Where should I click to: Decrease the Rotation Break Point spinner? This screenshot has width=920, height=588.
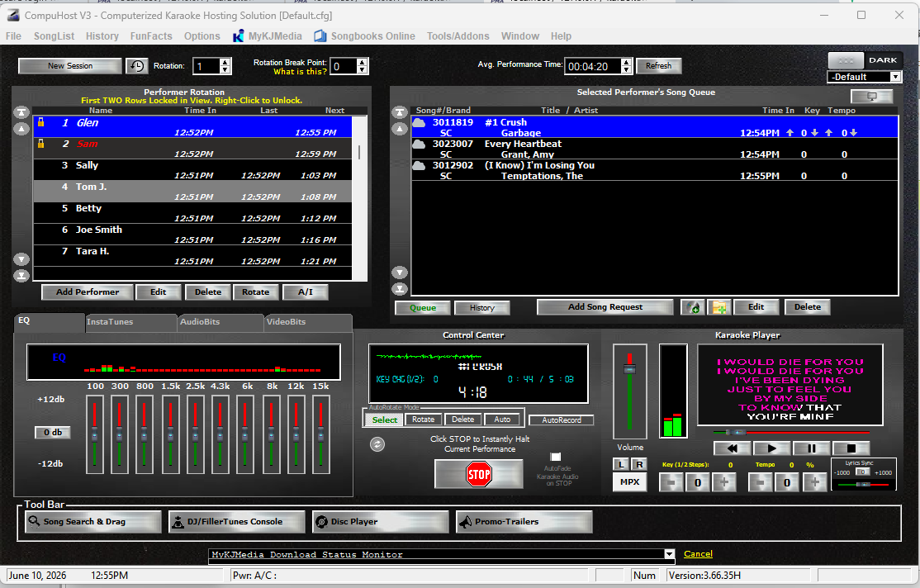(x=362, y=70)
